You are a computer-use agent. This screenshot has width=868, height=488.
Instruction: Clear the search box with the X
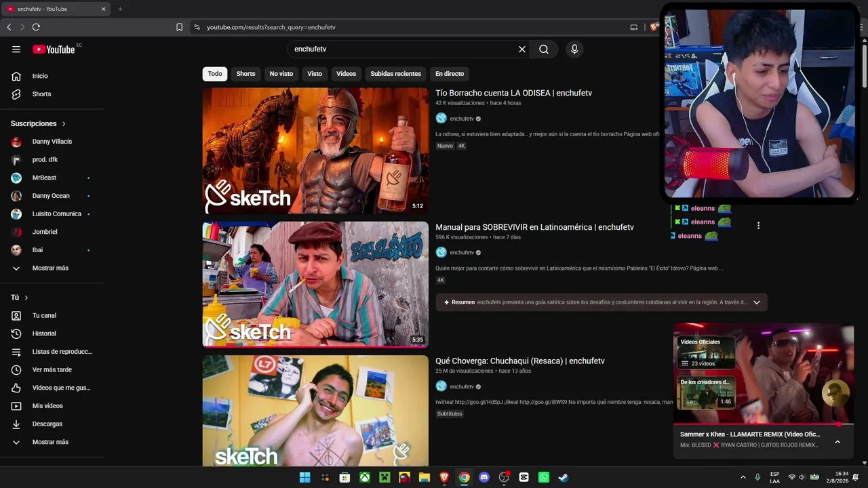pyautogui.click(x=522, y=49)
